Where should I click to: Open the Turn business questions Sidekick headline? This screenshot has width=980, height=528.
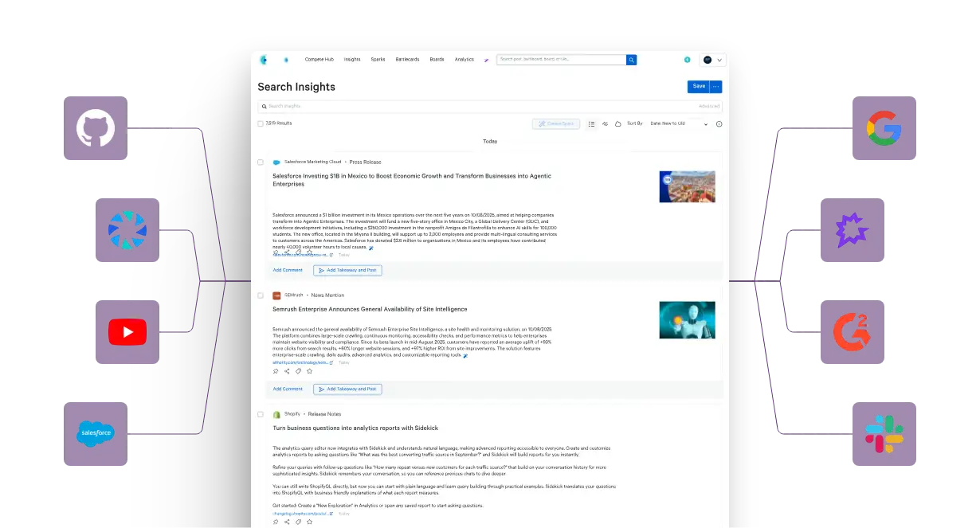coord(355,428)
